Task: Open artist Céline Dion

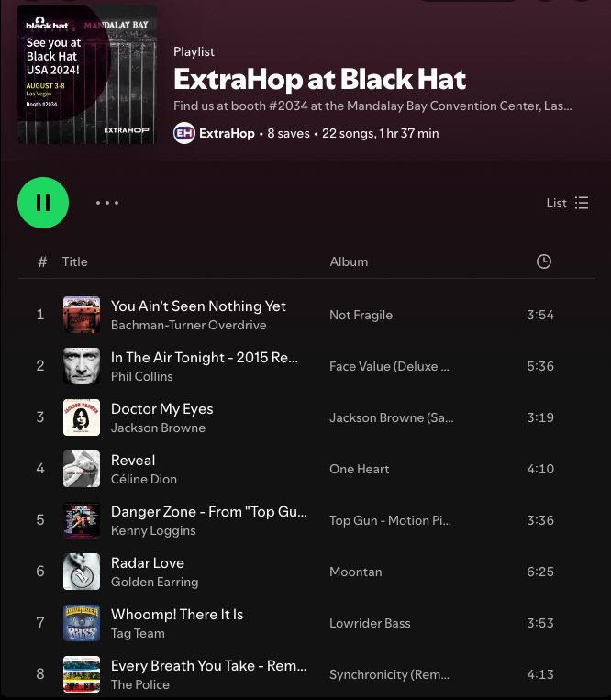Action: point(144,479)
